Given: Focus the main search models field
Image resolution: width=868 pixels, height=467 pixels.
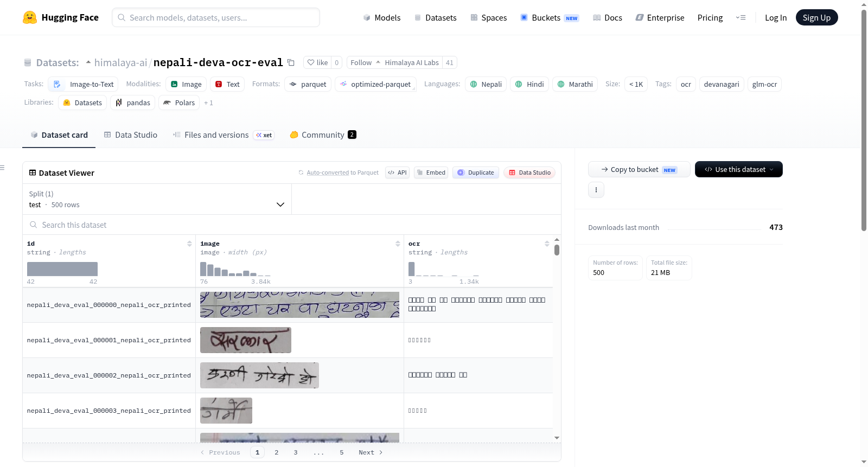Looking at the screenshot, I should (216, 17).
